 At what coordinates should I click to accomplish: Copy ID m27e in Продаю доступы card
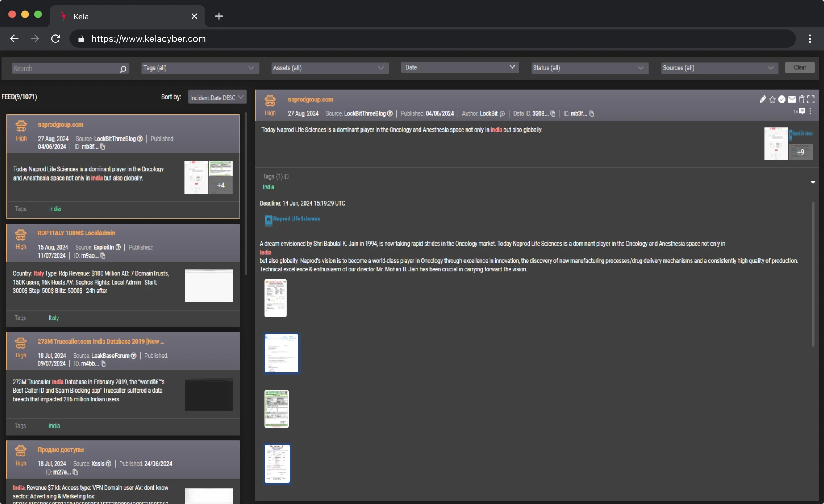point(75,472)
